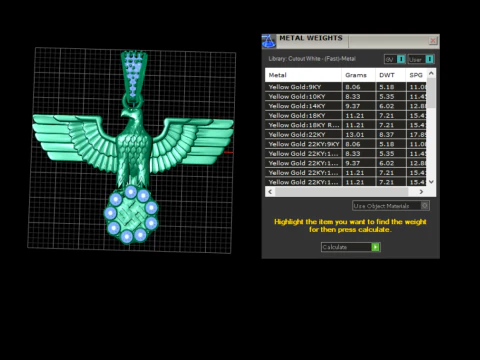Image resolution: width=480 pixels, height=360 pixels.
Task: Click 5.18 DWT in Yellow Gold 22KY:9KY row
Action: pos(390,144)
